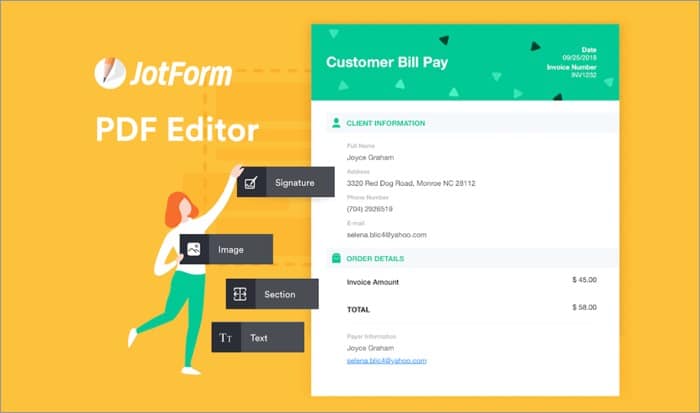
Task: Click the name Joyce Graham under Full Name
Action: (370, 158)
